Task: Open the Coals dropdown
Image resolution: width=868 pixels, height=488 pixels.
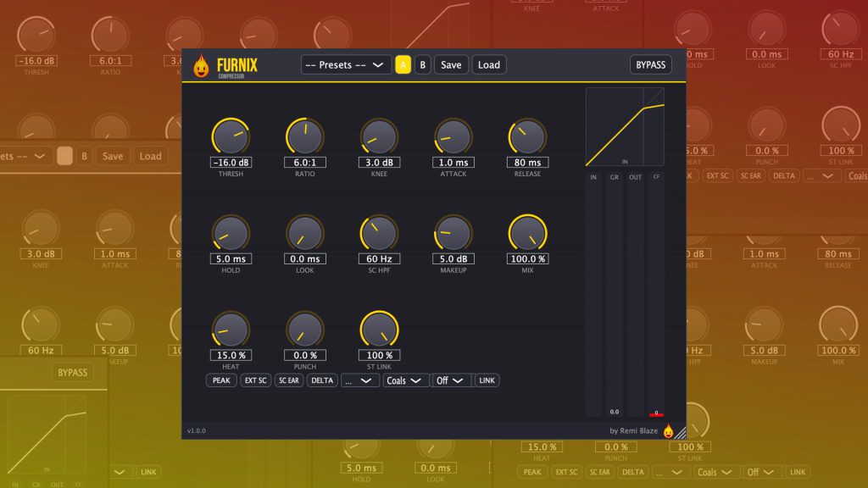Action: tap(405, 380)
